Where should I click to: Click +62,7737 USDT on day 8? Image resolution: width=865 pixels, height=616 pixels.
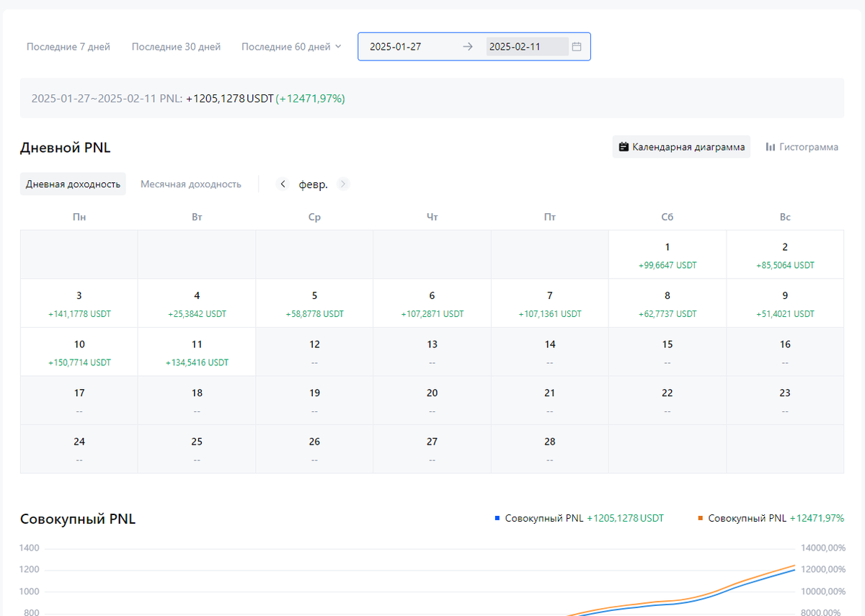click(667, 314)
